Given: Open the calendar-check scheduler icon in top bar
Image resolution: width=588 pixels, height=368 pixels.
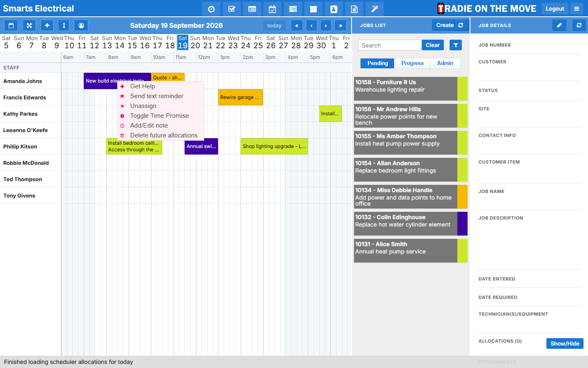Looking at the screenshot, I should click(x=272, y=9).
